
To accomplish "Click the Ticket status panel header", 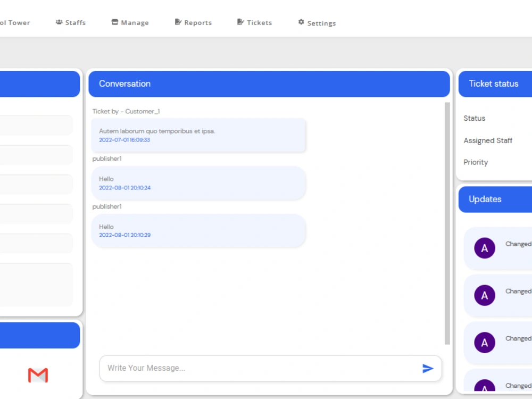I will (495, 84).
